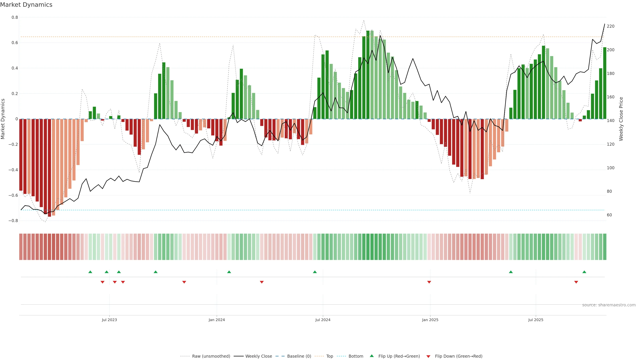Click the Jul 2023 x-axis label

point(109,320)
